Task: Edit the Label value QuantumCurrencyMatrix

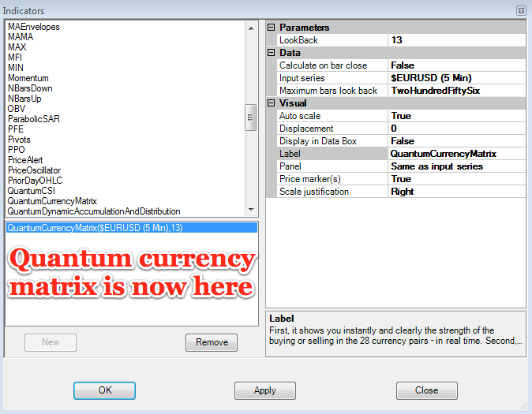Action: (457, 154)
